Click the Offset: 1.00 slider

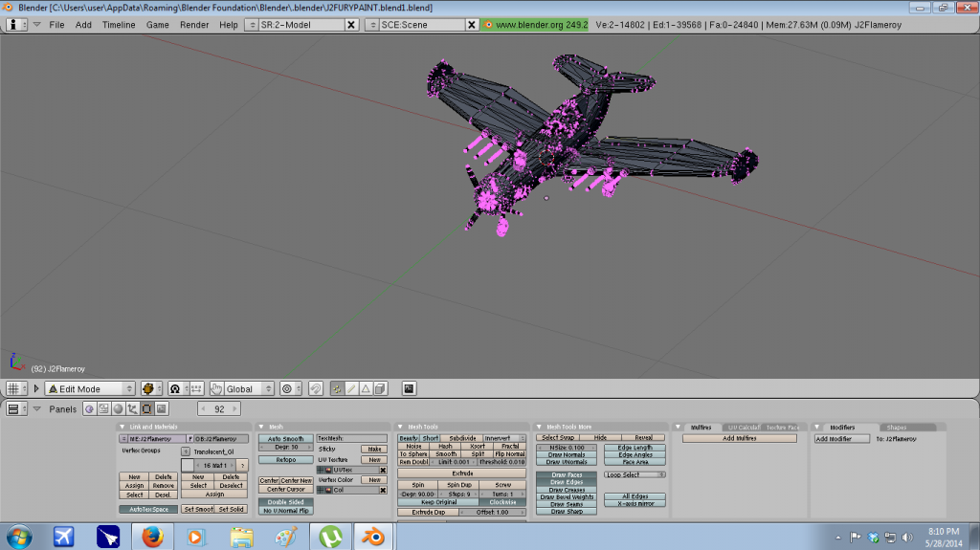pos(493,513)
